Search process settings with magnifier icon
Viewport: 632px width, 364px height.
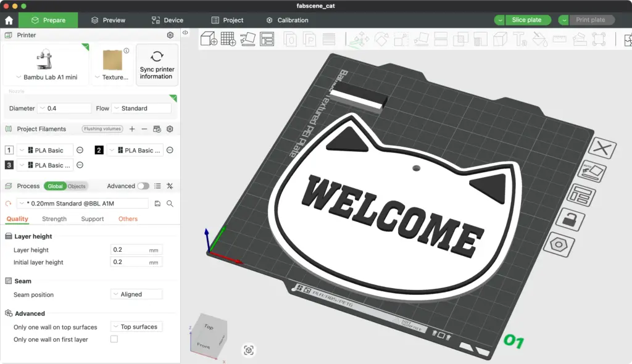tap(170, 204)
